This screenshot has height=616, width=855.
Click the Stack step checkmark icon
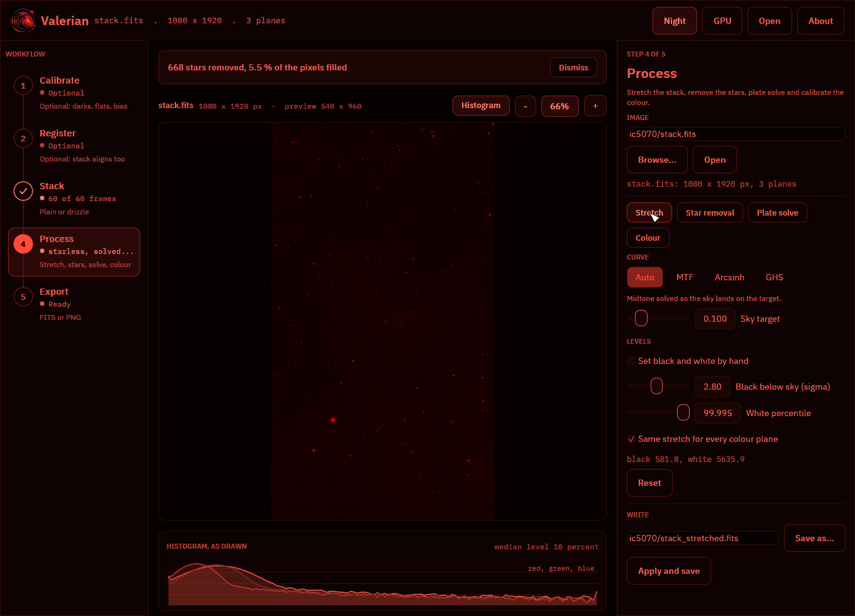click(23, 191)
